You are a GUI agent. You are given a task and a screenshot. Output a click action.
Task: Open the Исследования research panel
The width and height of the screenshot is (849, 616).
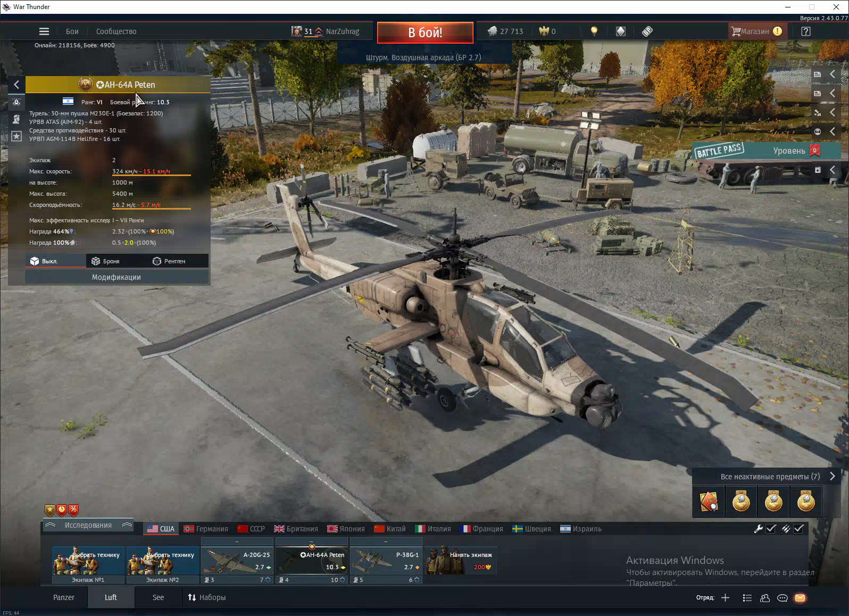pos(88,525)
